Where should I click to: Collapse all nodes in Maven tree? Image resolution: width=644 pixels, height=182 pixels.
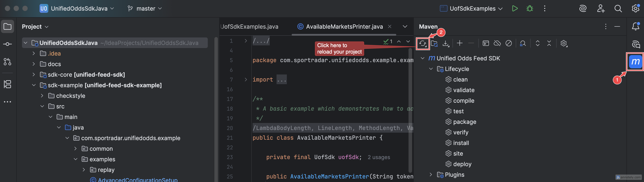click(549, 43)
